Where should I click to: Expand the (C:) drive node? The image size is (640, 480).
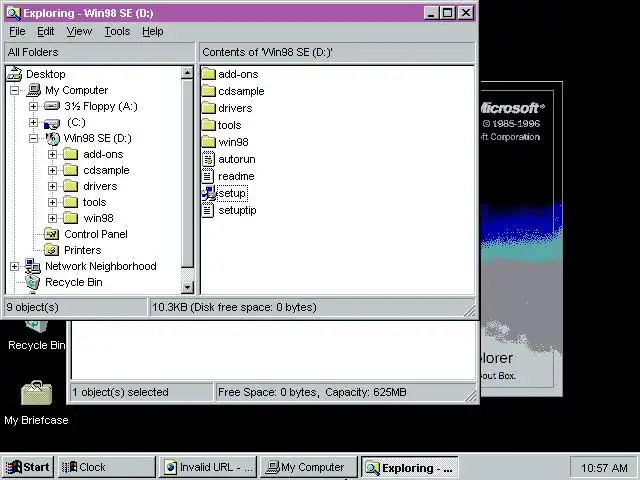pyautogui.click(x=33, y=122)
